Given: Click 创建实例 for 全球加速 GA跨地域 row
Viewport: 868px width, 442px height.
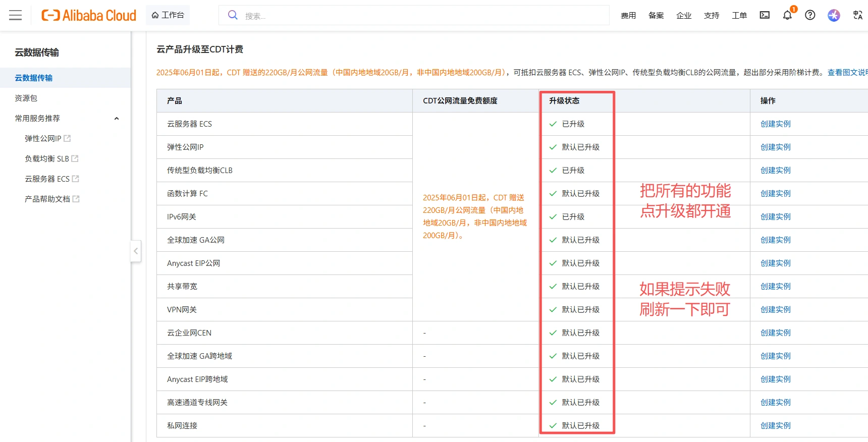Looking at the screenshot, I should tap(776, 356).
